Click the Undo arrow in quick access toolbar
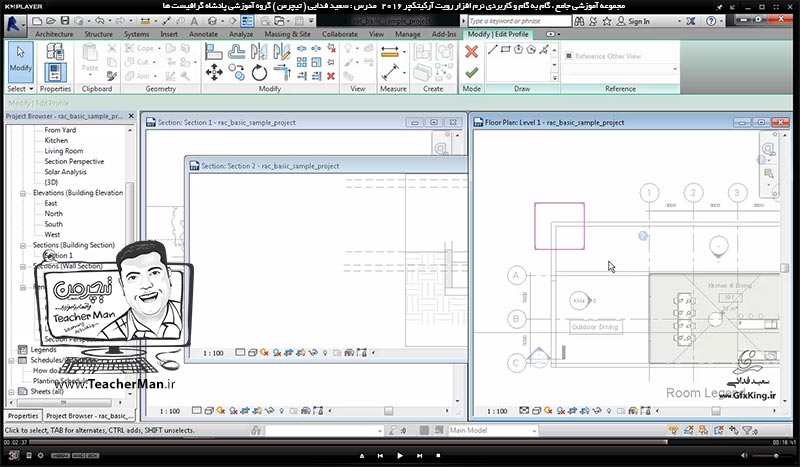Image resolution: width=800 pixels, height=467 pixels. (99, 21)
